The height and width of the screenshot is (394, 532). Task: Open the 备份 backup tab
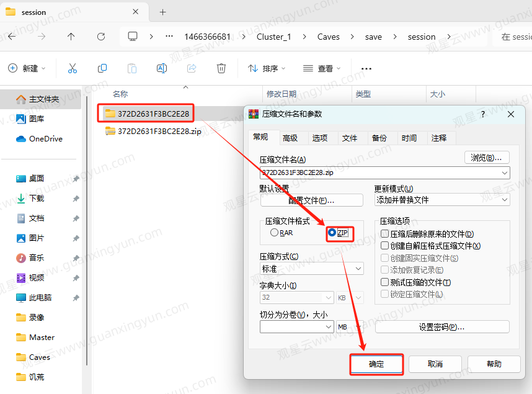[379, 138]
